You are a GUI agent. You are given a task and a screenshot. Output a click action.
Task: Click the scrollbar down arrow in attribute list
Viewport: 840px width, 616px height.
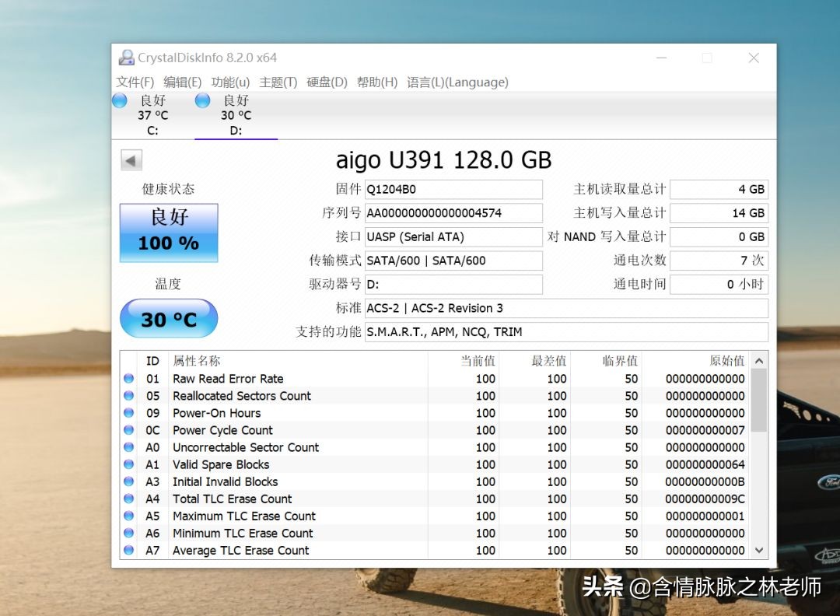(758, 550)
